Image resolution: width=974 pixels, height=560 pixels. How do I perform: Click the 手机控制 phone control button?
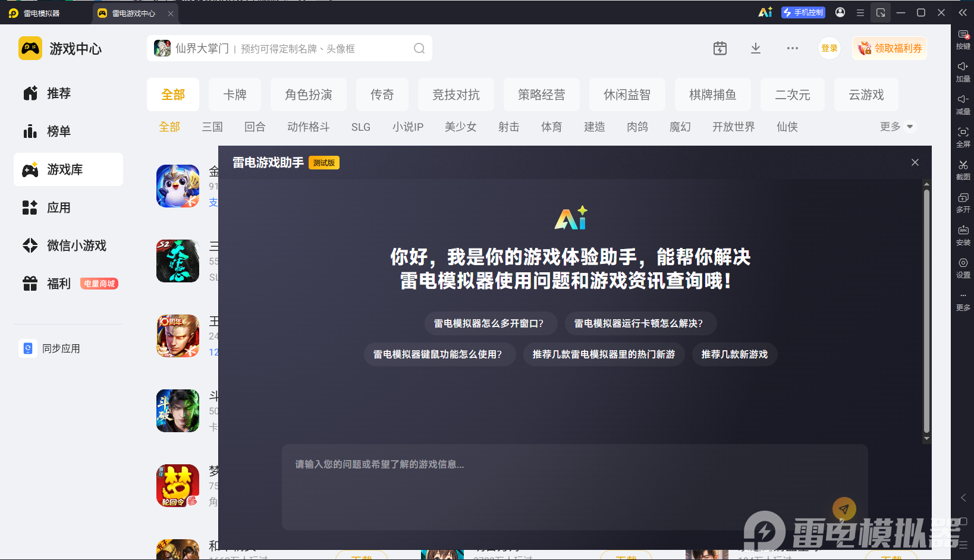803,12
